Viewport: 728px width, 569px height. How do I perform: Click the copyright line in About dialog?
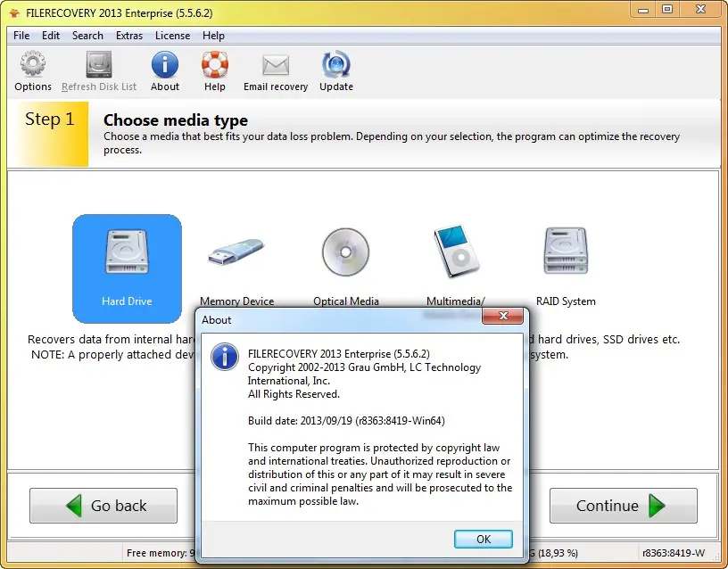click(365, 374)
